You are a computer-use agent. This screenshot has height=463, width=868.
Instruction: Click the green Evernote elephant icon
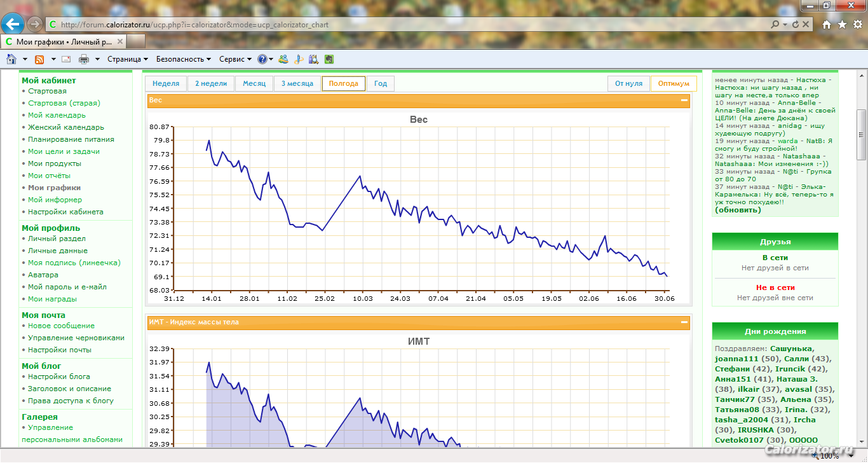[329, 59]
